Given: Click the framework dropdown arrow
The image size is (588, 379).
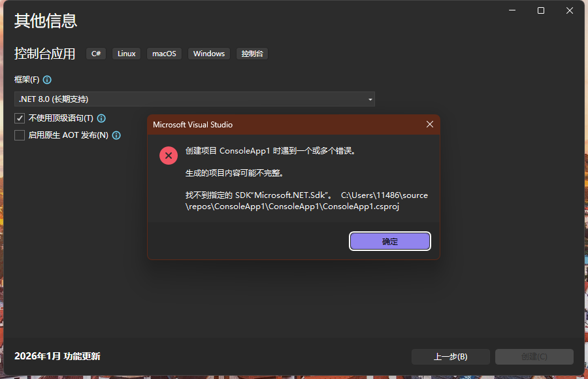Looking at the screenshot, I should (x=370, y=99).
